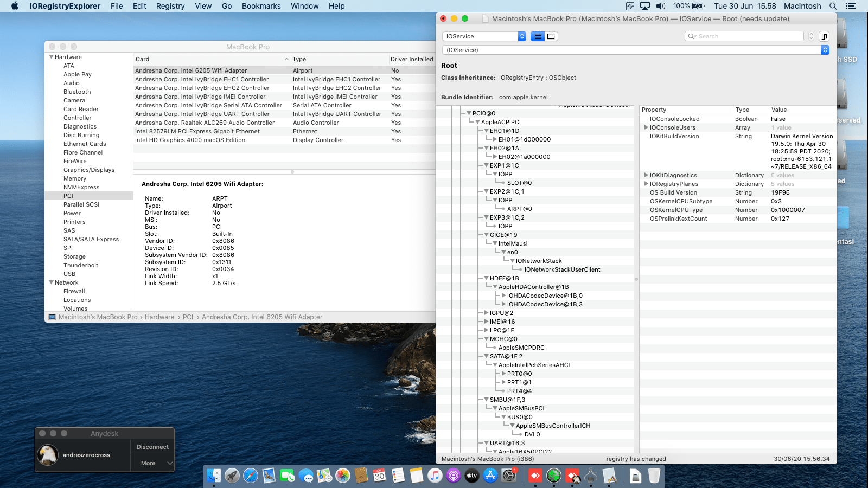Switch to list view in IORegistryExplorer toolbar
The height and width of the screenshot is (488, 868).
(x=538, y=36)
